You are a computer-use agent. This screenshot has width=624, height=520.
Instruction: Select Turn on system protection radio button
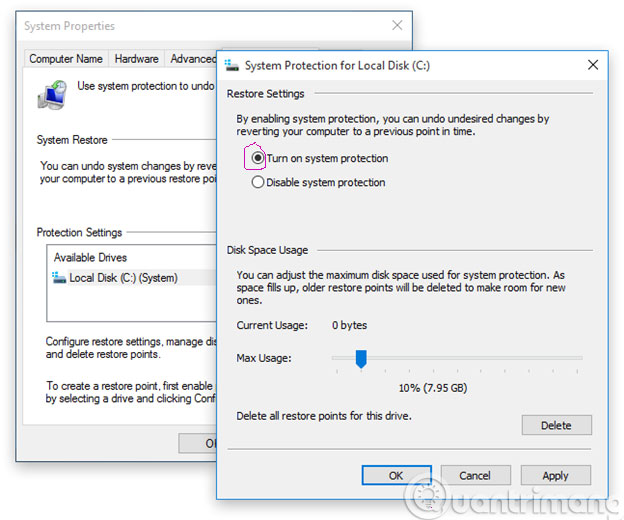(x=258, y=158)
